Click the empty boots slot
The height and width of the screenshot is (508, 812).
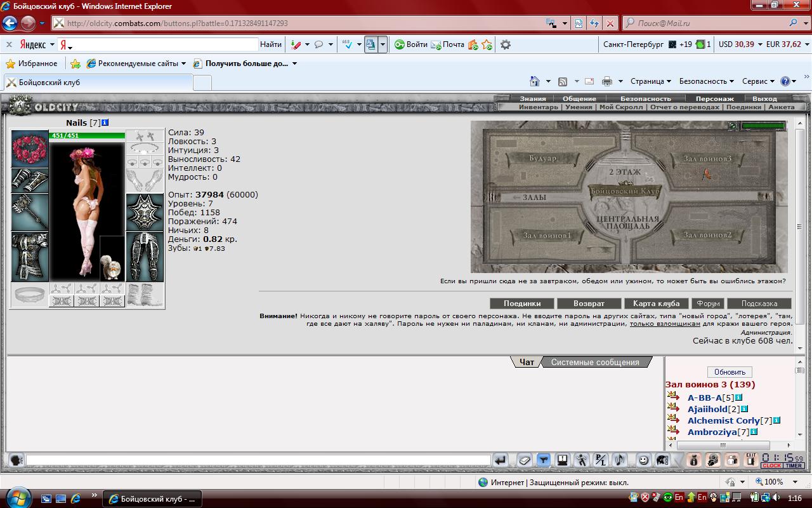[145, 295]
